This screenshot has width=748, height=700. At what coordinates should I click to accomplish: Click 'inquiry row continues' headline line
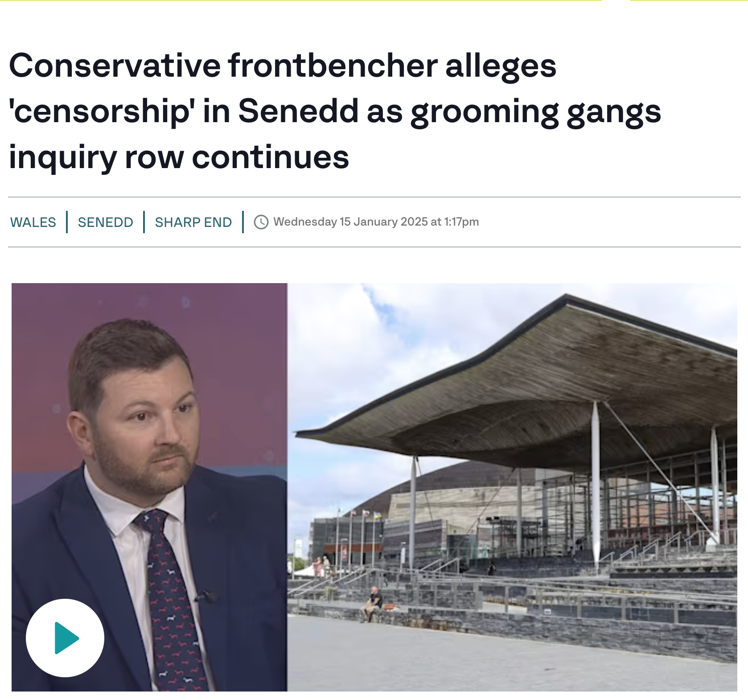click(179, 157)
